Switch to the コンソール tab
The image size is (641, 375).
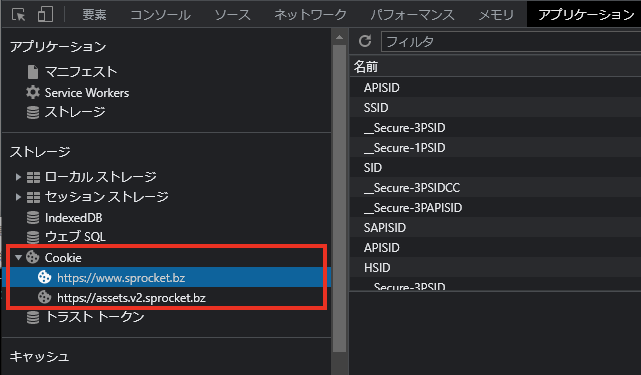(x=160, y=15)
